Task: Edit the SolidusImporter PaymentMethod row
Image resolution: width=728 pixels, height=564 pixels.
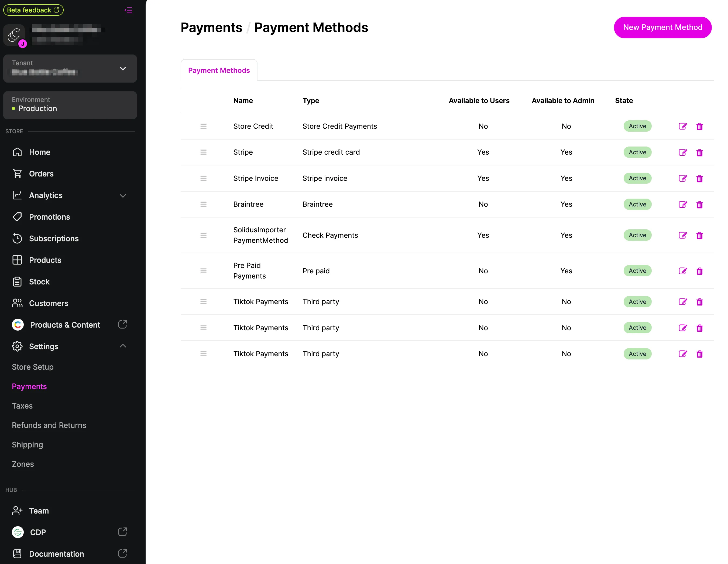Action: pos(683,235)
